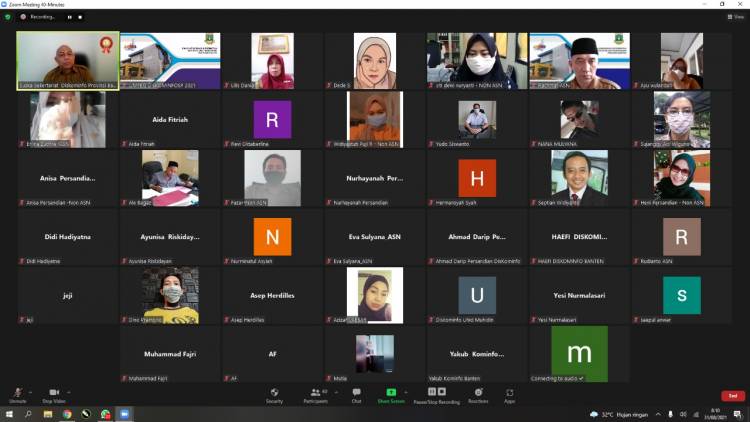Click the green encryption shield icon
This screenshot has height=422, width=750.
(x=8, y=17)
